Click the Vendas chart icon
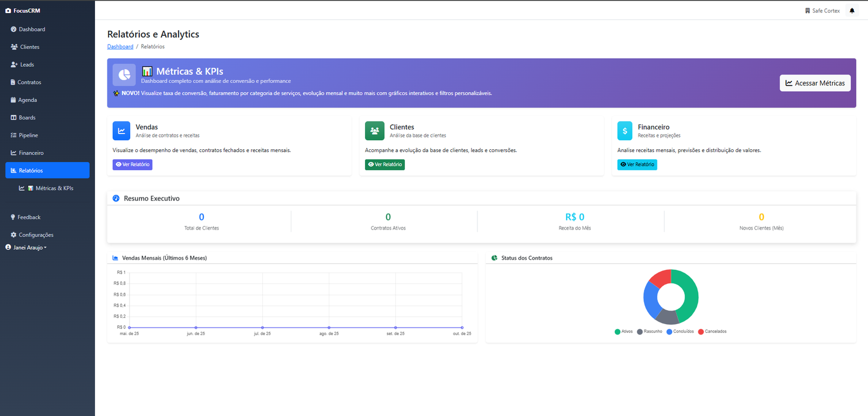 [122, 131]
